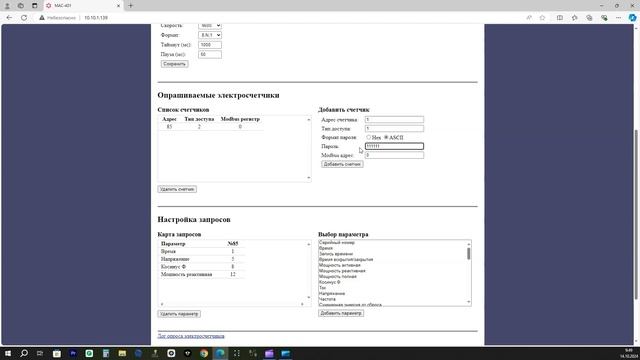Switch to Edge browser on the taskbar
The height and width of the screenshot is (360, 640).
pyautogui.click(x=220, y=353)
